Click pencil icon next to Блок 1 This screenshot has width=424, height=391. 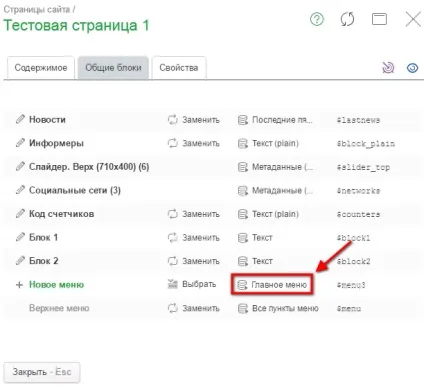point(20,237)
